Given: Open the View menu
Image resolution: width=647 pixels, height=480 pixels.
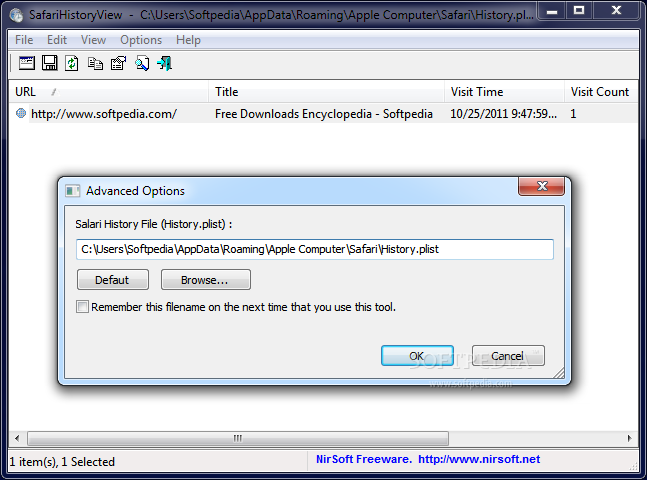Looking at the screenshot, I should (93, 40).
